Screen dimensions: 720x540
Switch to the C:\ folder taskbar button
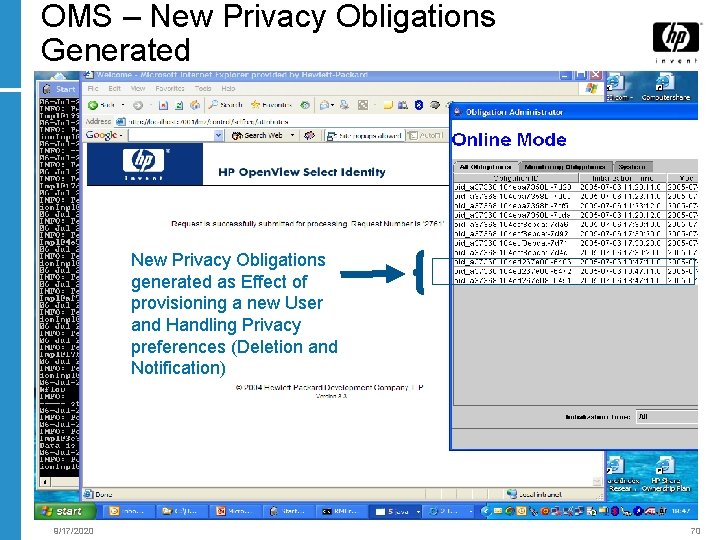180,511
